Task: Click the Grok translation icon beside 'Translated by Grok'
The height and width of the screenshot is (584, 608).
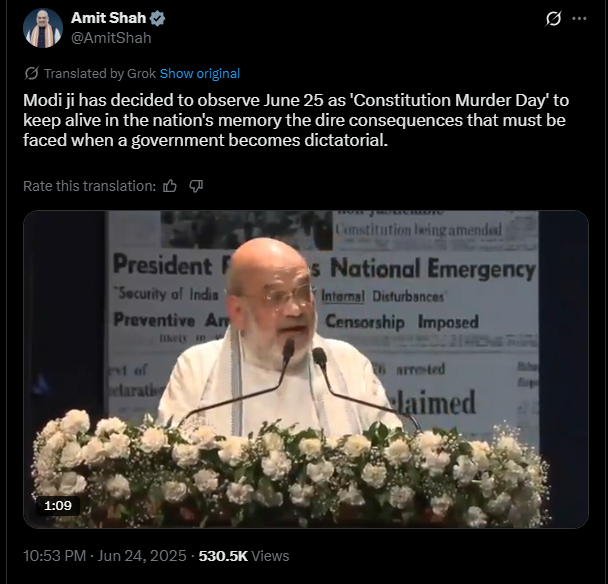Action: [x=31, y=73]
